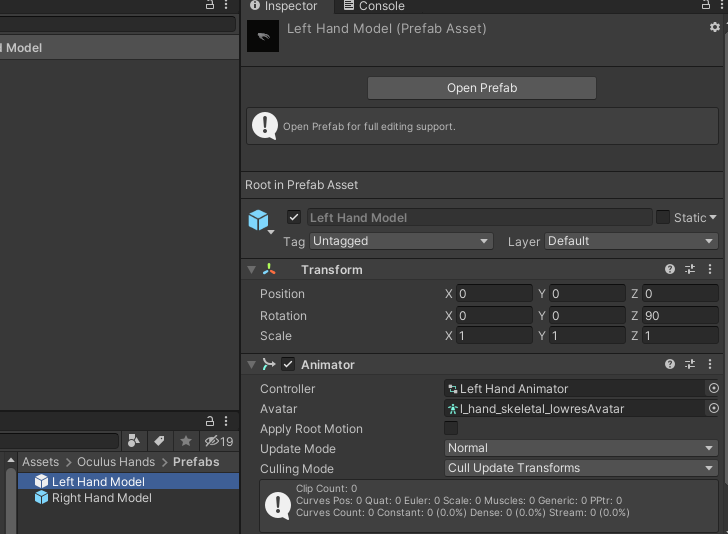Collapse the Transform component foldout
The height and width of the screenshot is (534, 728).
tap(251, 270)
